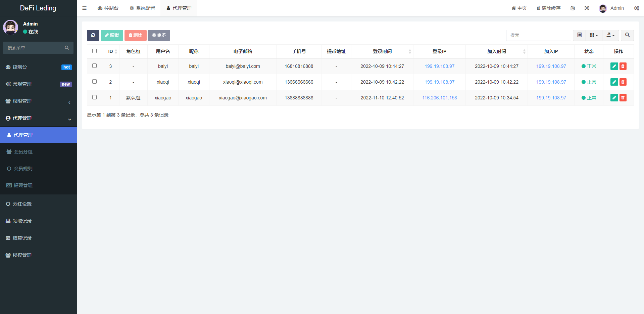Click the delete trash icon for xiaogao row
This screenshot has height=314, width=644.
623,98
